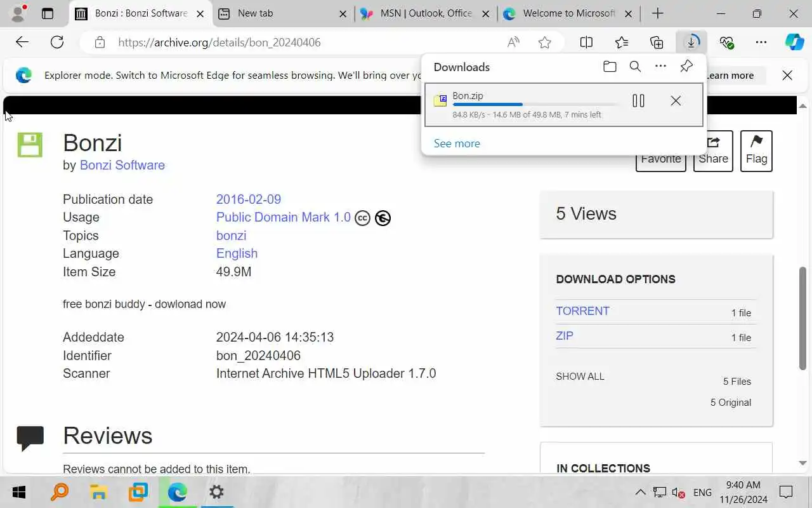The width and height of the screenshot is (812, 508).
Task: Open the bonzi topic link
Action: pos(231,236)
